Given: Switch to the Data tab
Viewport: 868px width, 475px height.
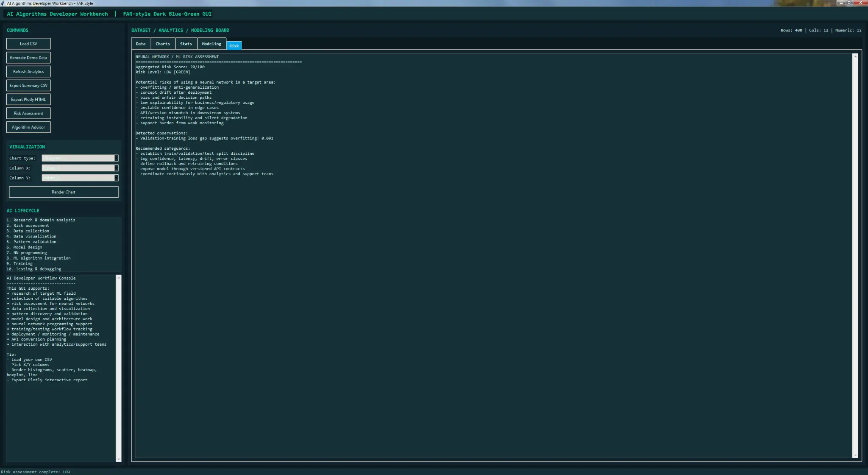Looking at the screenshot, I should pyautogui.click(x=141, y=44).
